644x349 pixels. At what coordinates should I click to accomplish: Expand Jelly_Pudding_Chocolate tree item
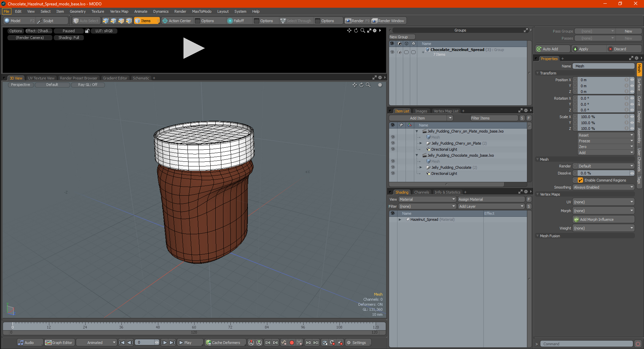coord(421,167)
